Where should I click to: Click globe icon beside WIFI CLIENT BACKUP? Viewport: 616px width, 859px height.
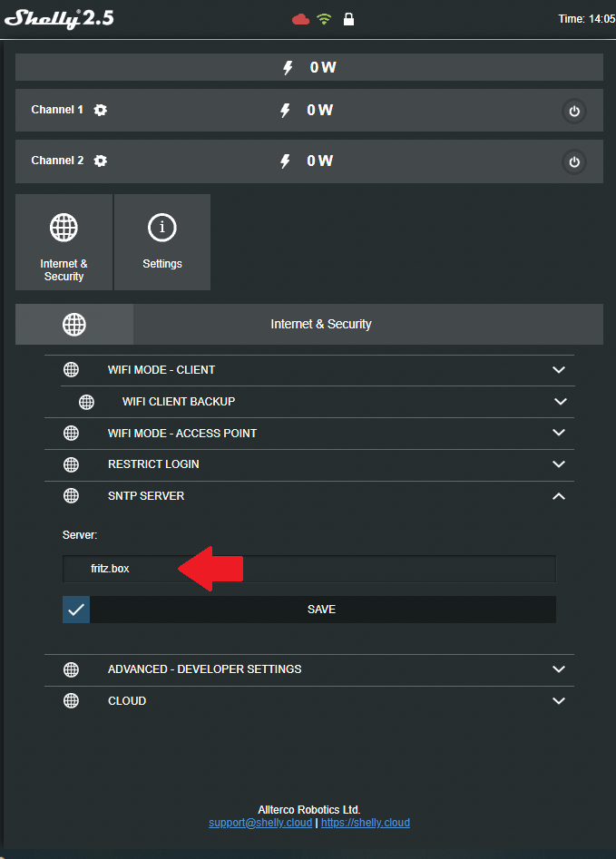tap(86, 402)
